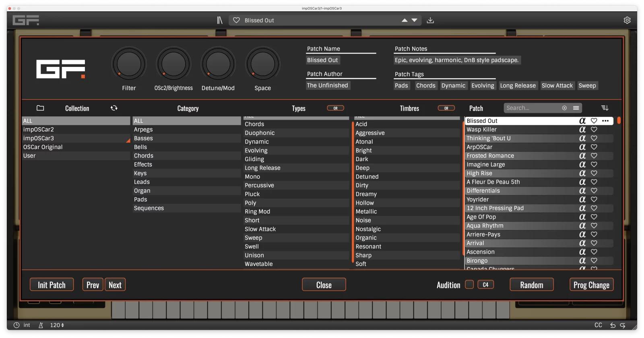Click the Space knob
Screen dimensions: 644x338
pyautogui.click(x=263, y=64)
